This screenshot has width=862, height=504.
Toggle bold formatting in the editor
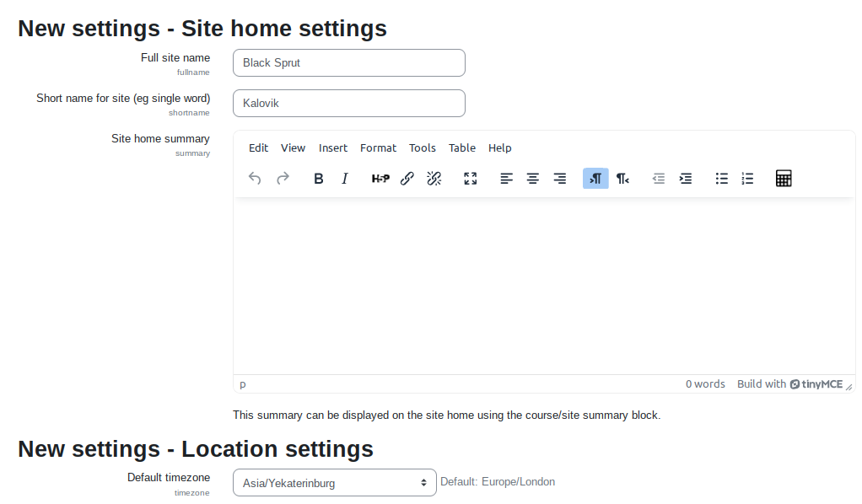(x=319, y=179)
